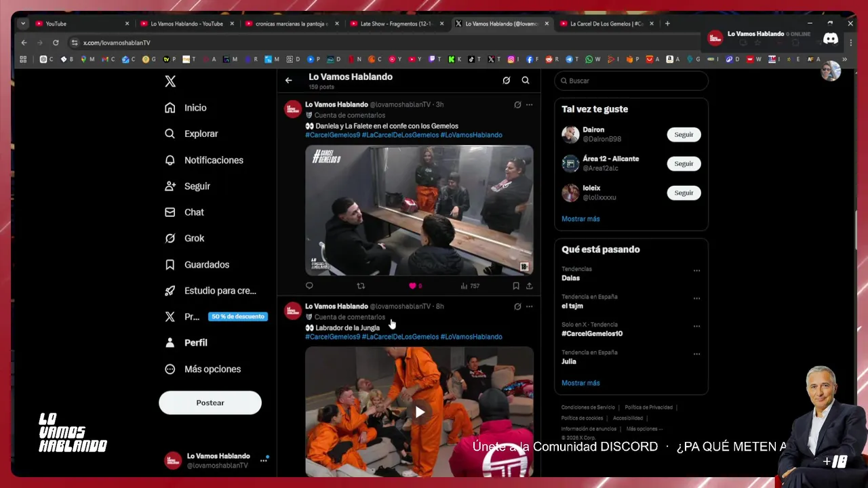Click the Grok icon in the profile header

(506, 81)
